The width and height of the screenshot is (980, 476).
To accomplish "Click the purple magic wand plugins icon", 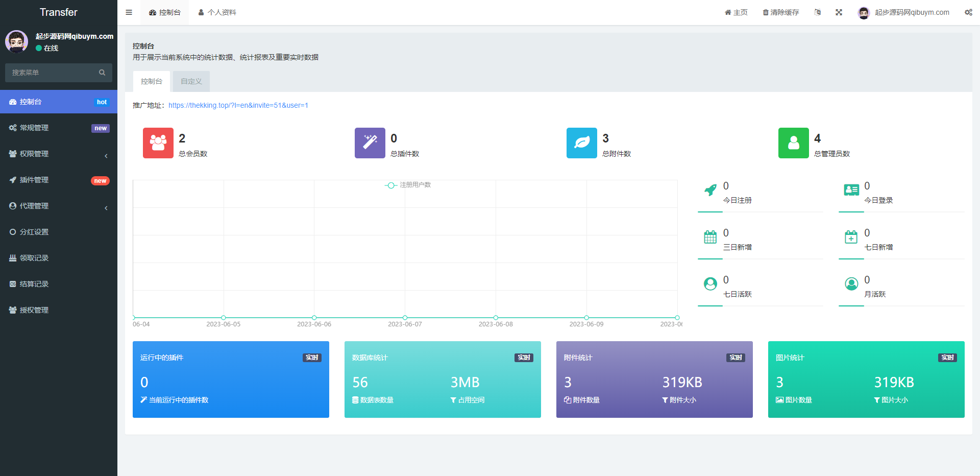I will 370,143.
